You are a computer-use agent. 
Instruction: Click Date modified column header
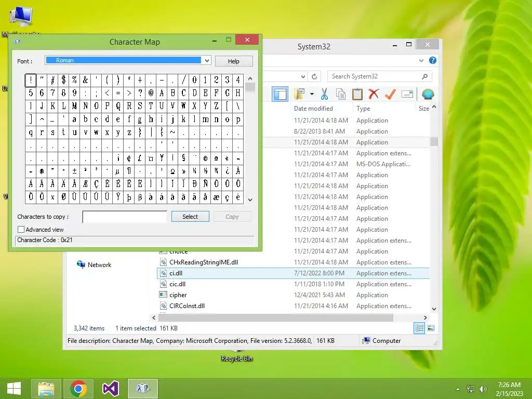click(313, 109)
